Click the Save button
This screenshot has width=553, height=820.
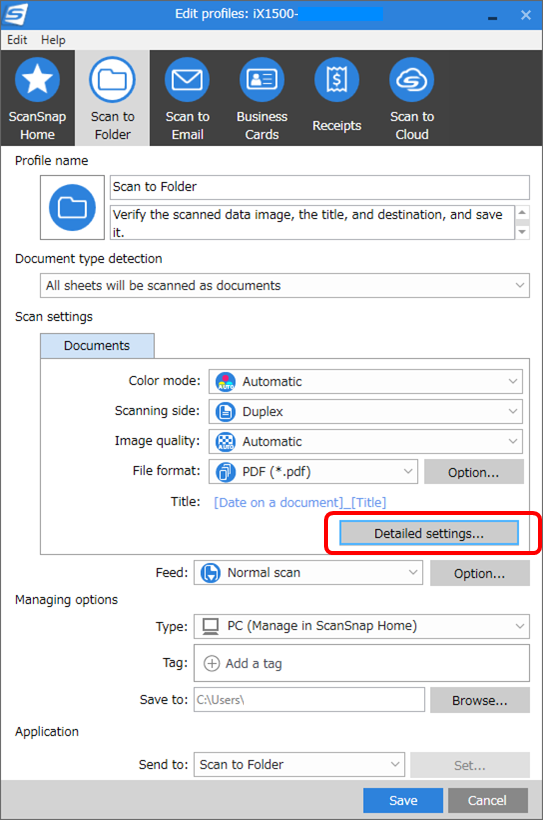403,800
